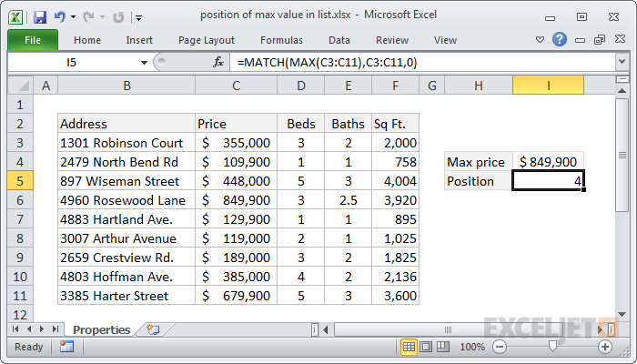Click the Excel application icon
The width and height of the screenshot is (637, 364).
pos(15,17)
